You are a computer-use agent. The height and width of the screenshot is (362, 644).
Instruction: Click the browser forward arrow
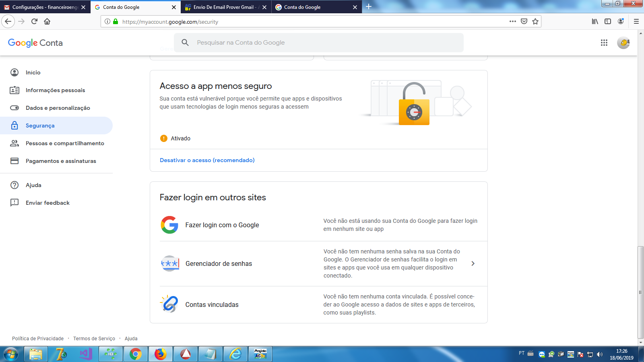point(22,21)
